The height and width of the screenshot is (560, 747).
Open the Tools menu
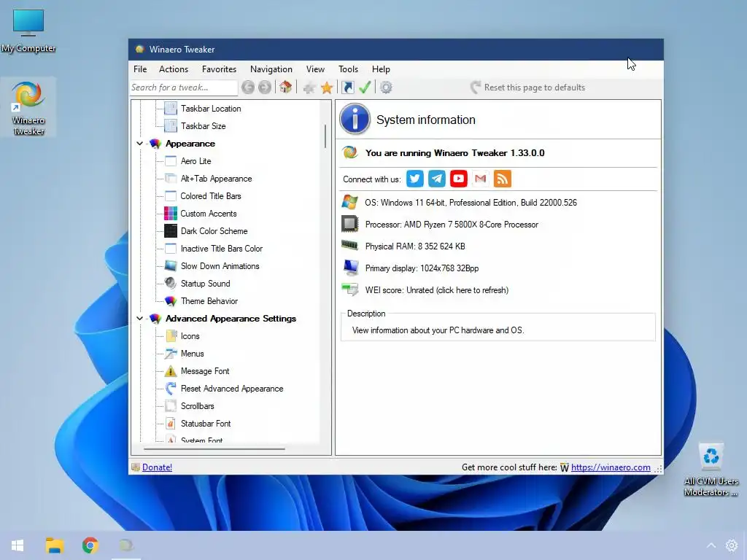coord(348,69)
